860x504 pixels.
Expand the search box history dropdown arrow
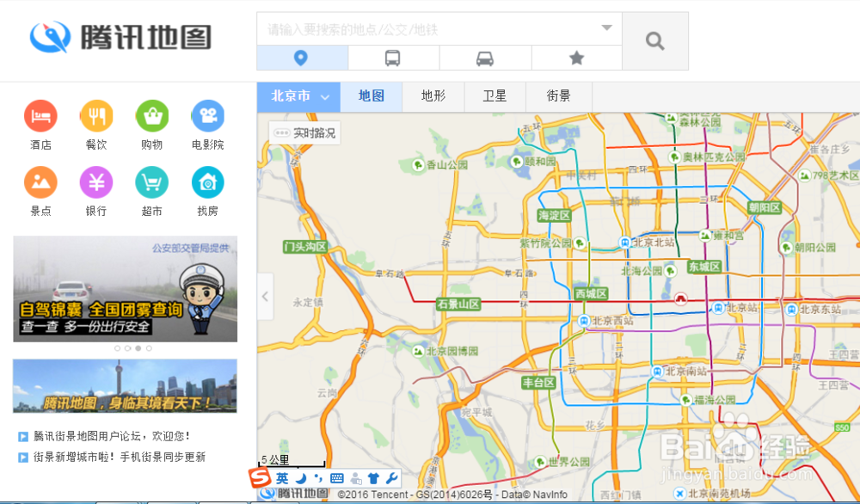click(606, 28)
